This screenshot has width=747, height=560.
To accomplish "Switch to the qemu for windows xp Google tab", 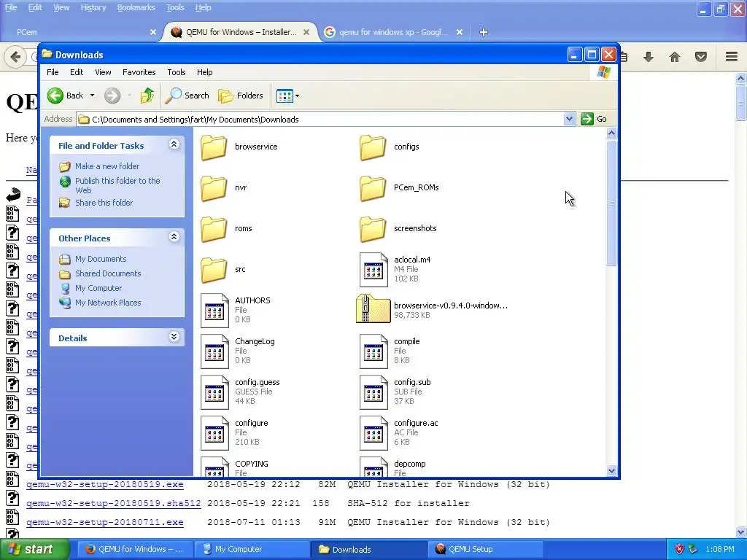I will [x=393, y=32].
